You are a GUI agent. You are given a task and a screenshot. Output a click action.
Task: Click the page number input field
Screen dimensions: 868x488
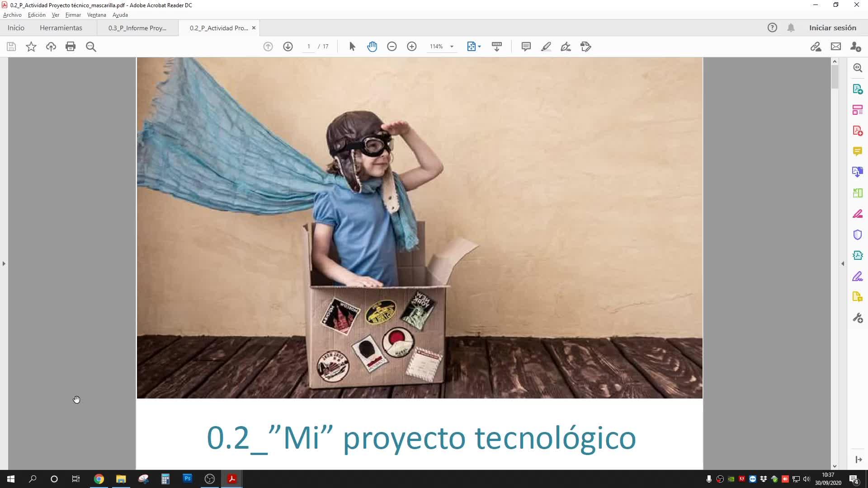coord(309,47)
